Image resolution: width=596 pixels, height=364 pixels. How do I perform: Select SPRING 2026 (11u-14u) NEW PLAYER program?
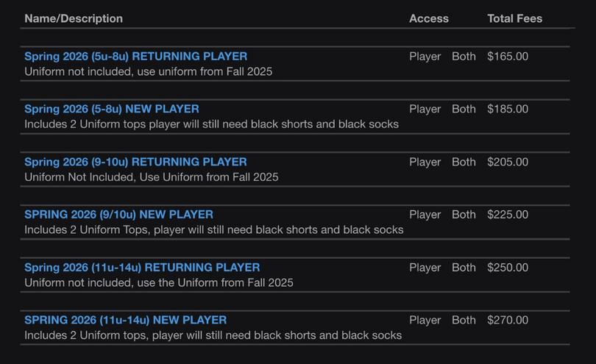125,321
